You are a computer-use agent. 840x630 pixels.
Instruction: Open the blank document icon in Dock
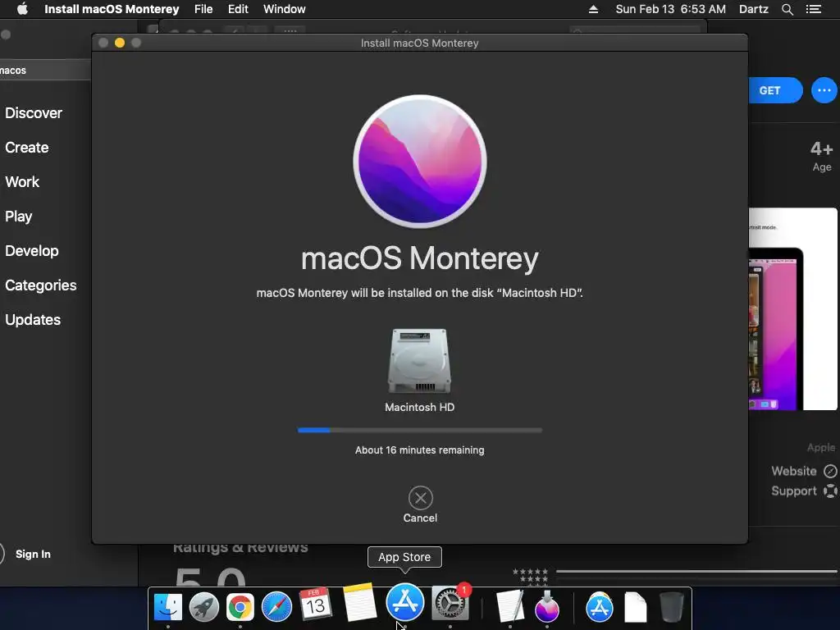(x=636, y=607)
